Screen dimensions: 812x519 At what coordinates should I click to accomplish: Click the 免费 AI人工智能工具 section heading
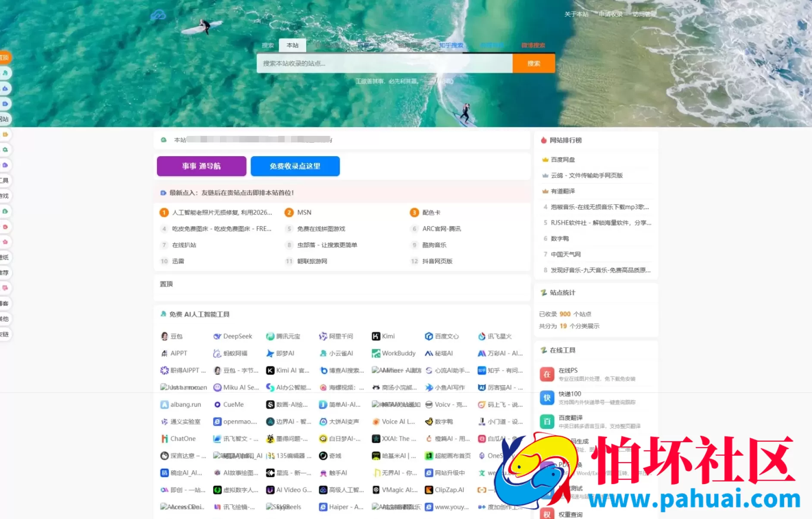tap(199, 314)
